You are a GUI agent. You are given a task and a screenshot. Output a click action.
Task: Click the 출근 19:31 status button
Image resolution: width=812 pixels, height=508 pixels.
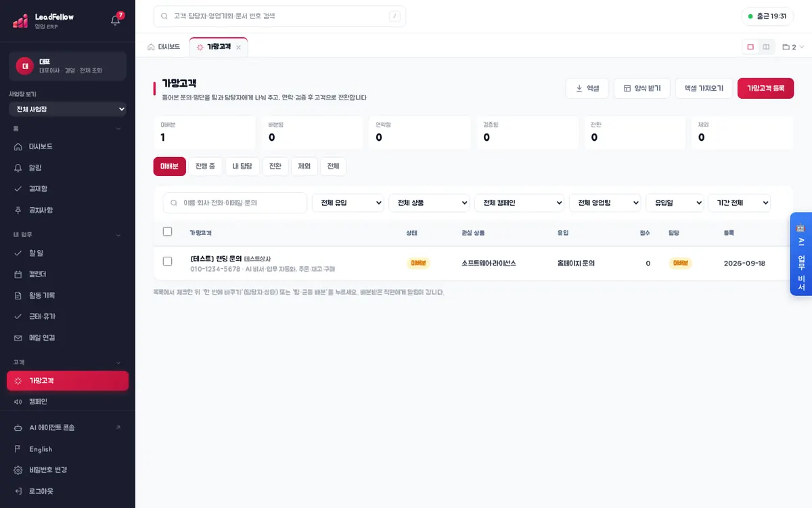pos(767,16)
